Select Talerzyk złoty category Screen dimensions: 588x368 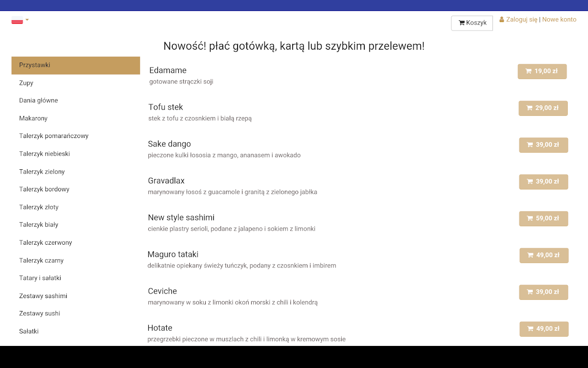tap(76, 207)
